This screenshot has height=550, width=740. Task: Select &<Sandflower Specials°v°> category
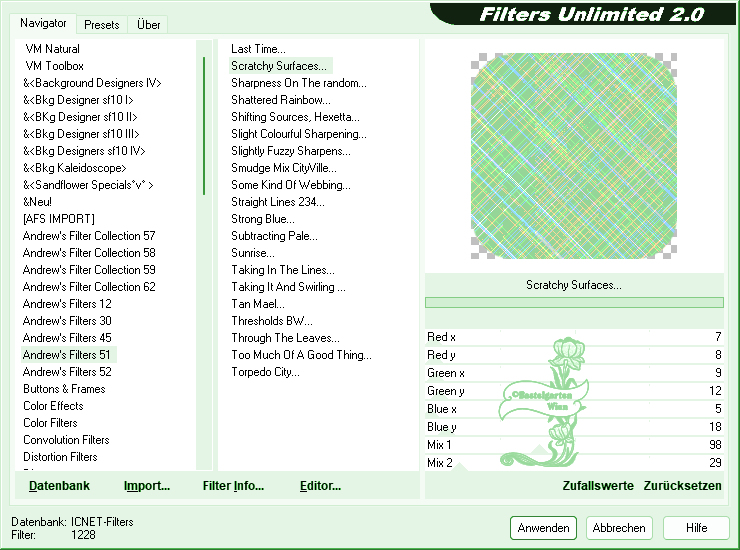click(88, 185)
